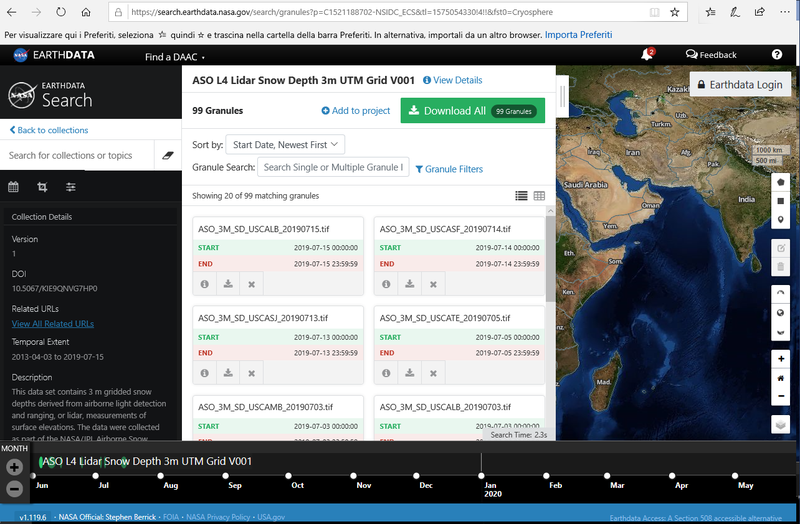Open notifications bell icon
The width and height of the screenshot is (800, 524).
647,54
